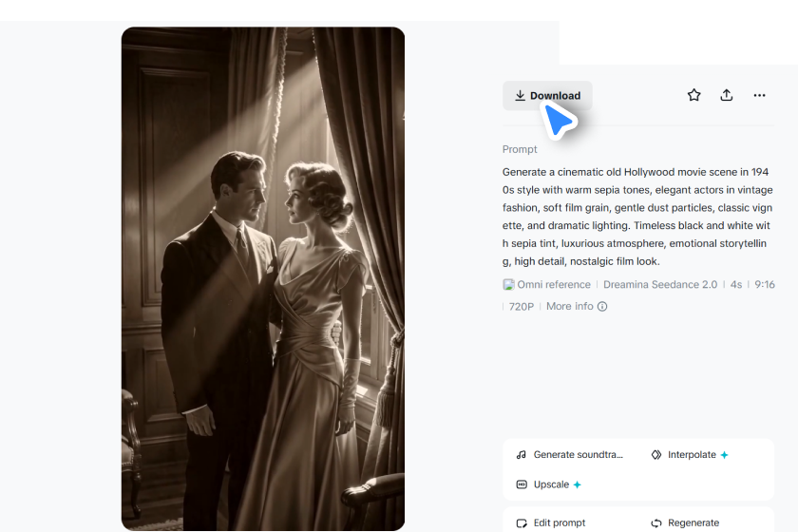
Task: Favorite the video with the star icon
Action: (x=693, y=95)
